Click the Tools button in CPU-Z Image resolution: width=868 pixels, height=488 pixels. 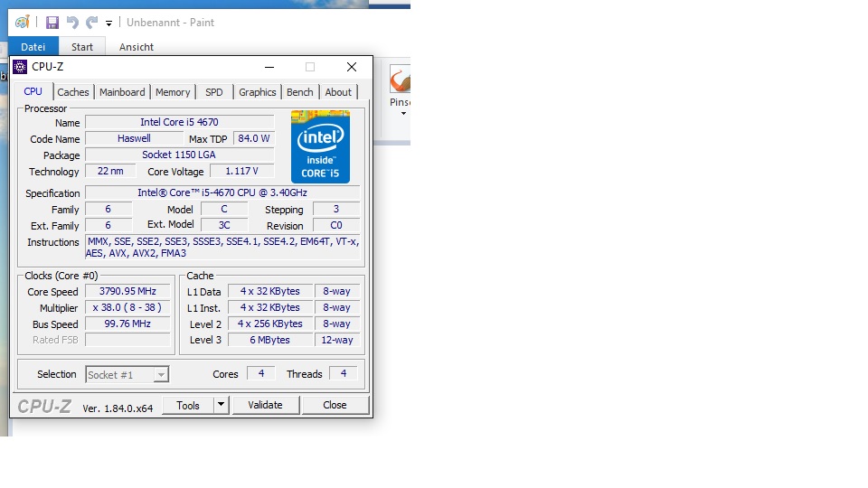click(188, 406)
